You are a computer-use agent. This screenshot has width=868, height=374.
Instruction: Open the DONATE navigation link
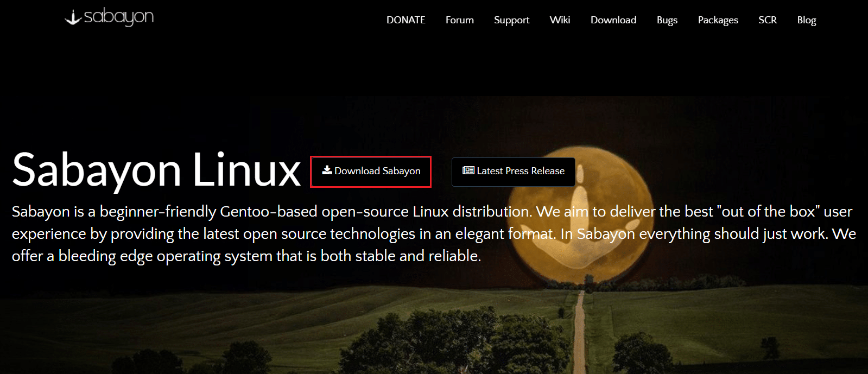point(406,20)
